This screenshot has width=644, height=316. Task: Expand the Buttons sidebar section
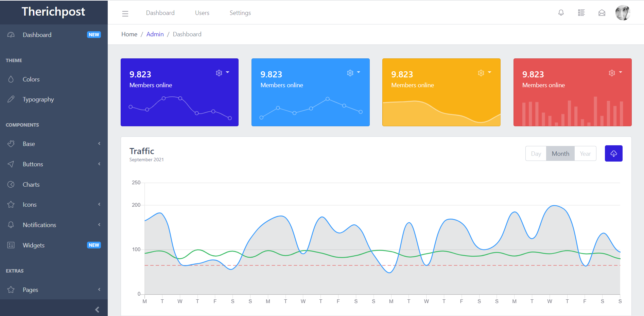pos(33,164)
